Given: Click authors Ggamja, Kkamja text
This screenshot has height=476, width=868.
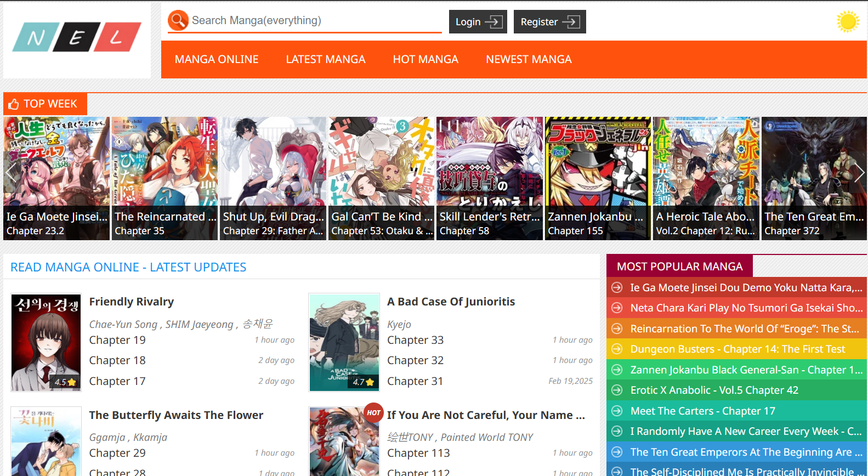Looking at the screenshot, I should tap(128, 437).
